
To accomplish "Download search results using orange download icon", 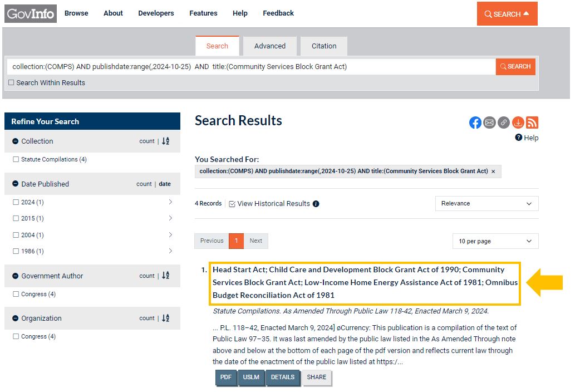I will 518,122.
